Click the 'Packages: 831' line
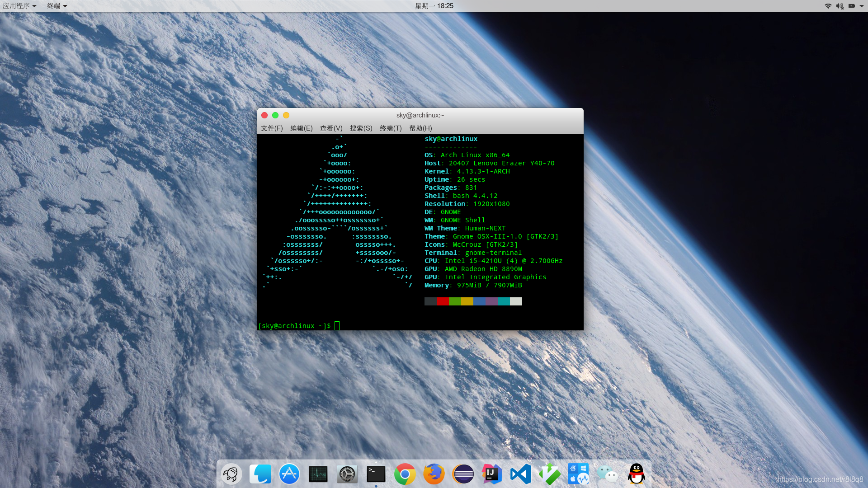 (x=451, y=188)
